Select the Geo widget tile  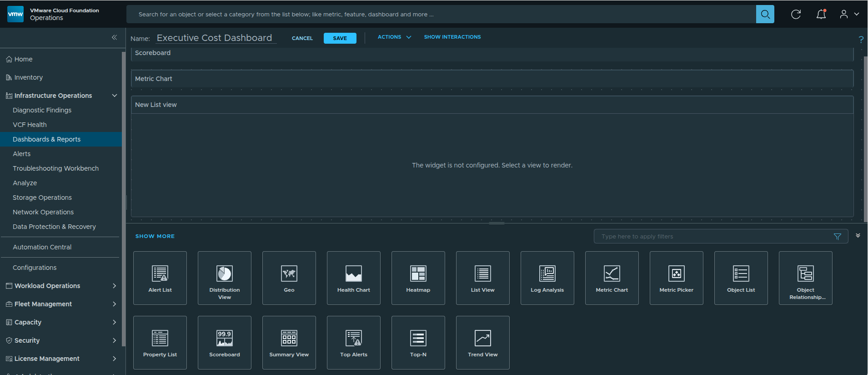pyautogui.click(x=289, y=278)
